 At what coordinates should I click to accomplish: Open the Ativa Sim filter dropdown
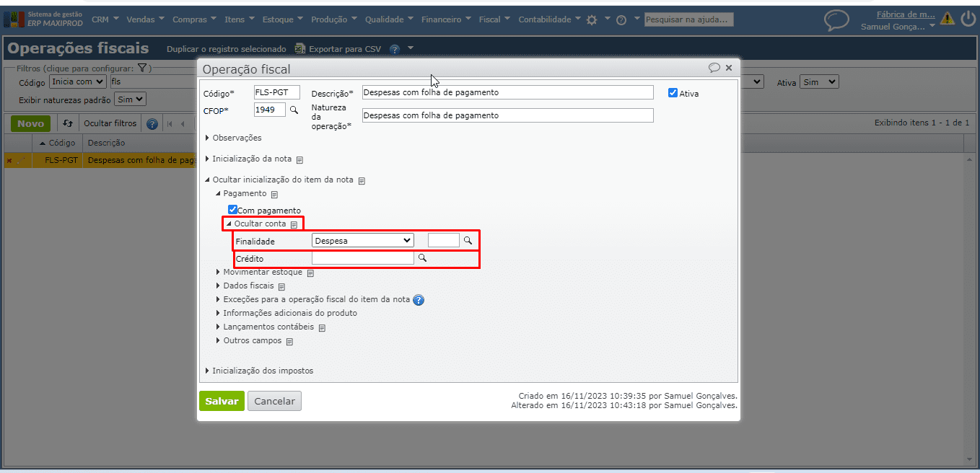click(818, 82)
